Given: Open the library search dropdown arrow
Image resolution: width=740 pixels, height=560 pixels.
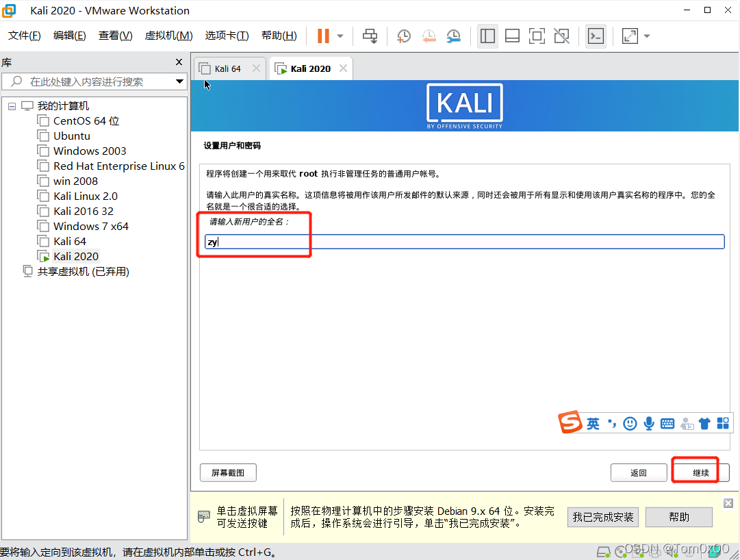Looking at the screenshot, I should pyautogui.click(x=179, y=81).
